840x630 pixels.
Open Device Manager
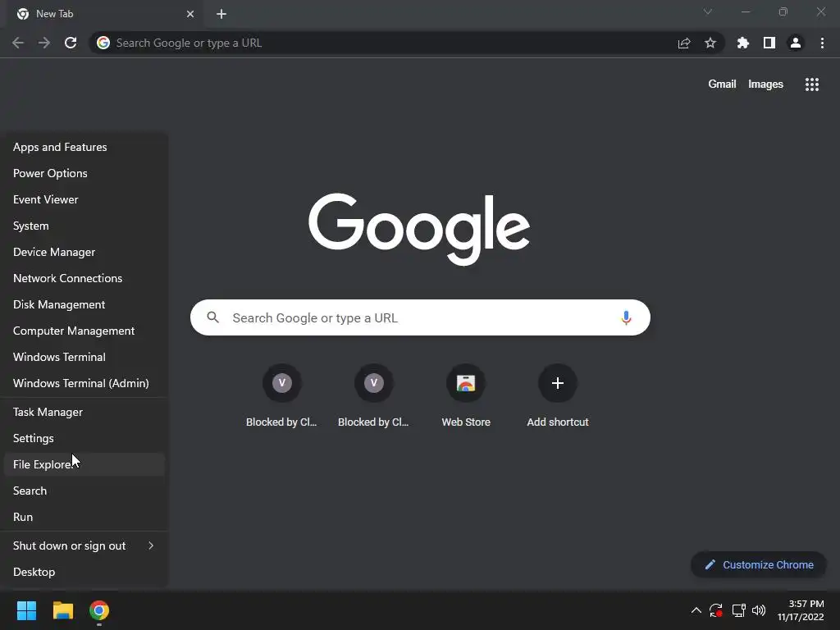[84, 252]
